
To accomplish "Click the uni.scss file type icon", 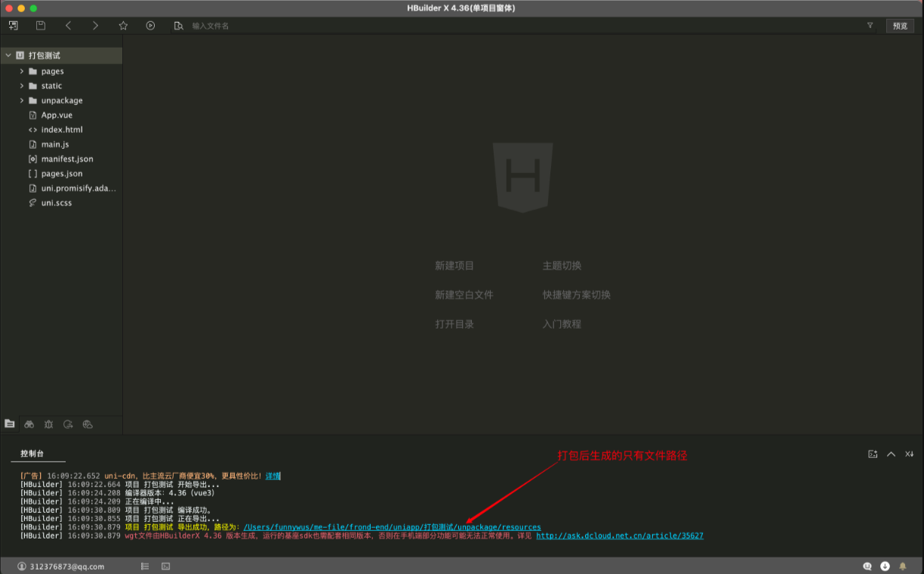I will pos(32,203).
